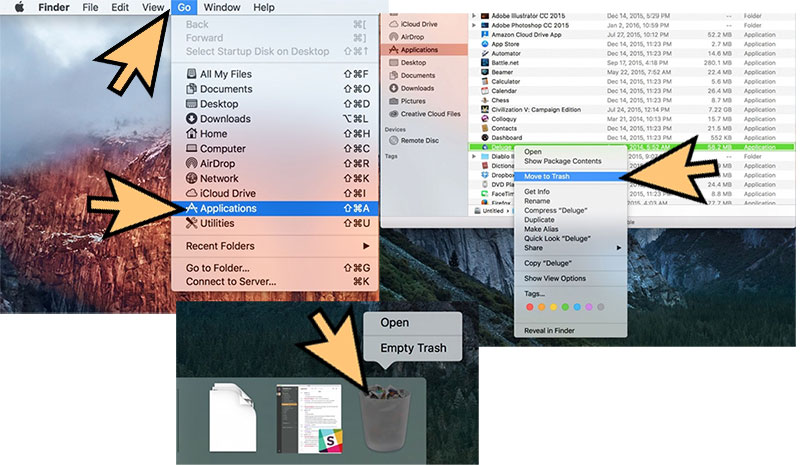Viewport: 800px width, 466px height.
Task: Click the Apple logo in the menu bar
Action: [x=19, y=7]
